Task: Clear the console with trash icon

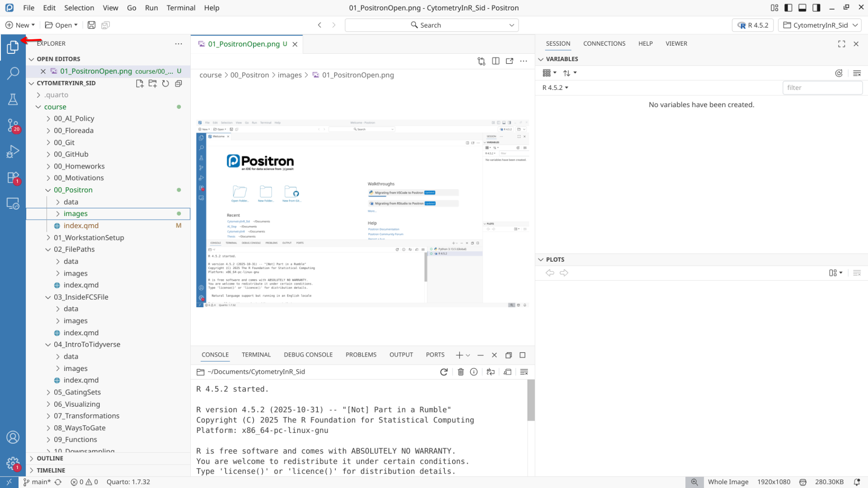Action: click(x=461, y=372)
